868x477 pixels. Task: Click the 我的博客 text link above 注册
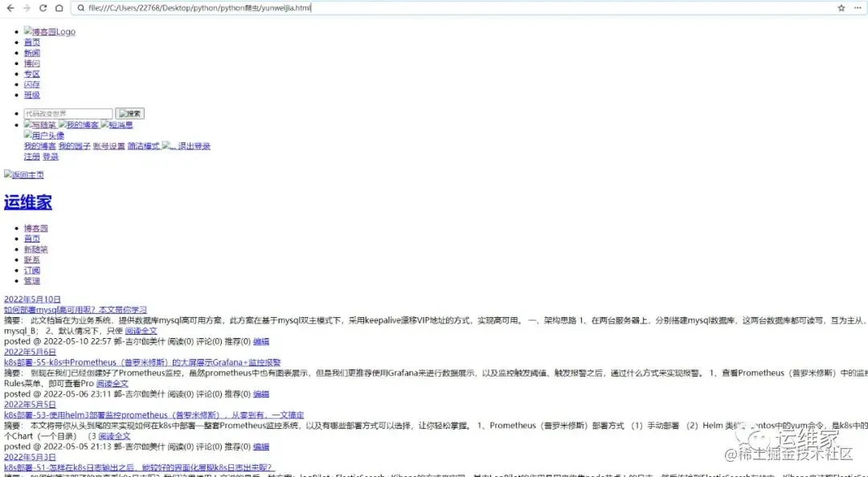40,146
